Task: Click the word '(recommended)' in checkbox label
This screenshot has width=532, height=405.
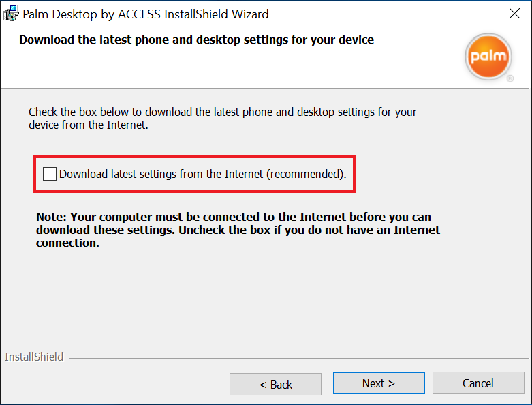Action: click(304, 174)
